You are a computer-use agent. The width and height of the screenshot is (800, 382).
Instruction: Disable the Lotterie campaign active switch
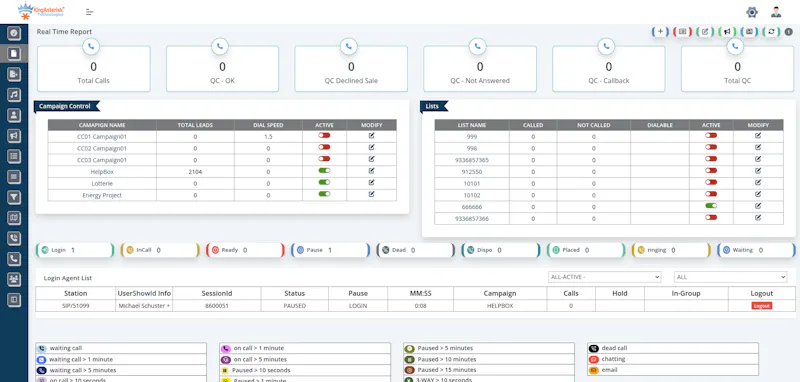[324, 183]
